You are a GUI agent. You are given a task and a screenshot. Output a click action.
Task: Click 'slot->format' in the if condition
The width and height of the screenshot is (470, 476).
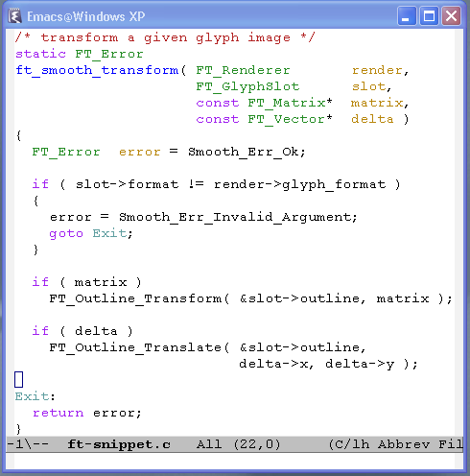pyautogui.click(x=127, y=184)
